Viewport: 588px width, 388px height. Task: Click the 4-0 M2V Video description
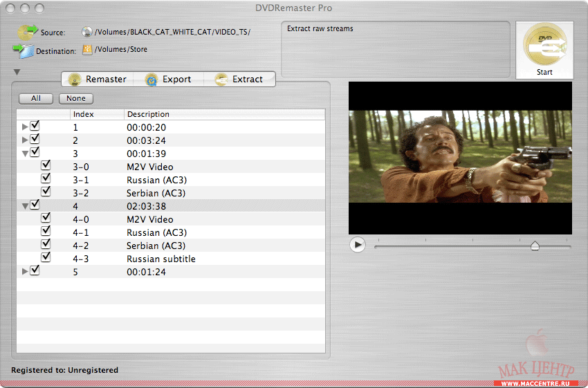(x=150, y=219)
